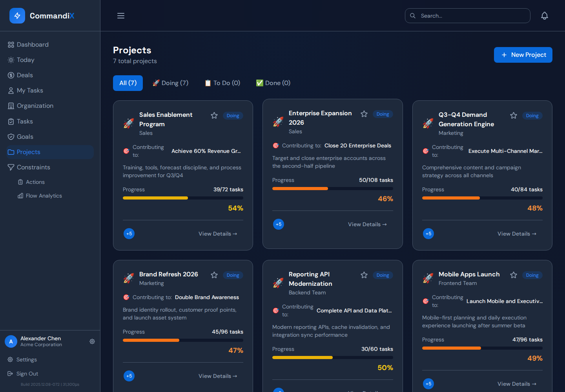Click +5 members badge on Sales Enablement Program
Image resolution: width=565 pixels, height=392 pixels.
point(129,234)
